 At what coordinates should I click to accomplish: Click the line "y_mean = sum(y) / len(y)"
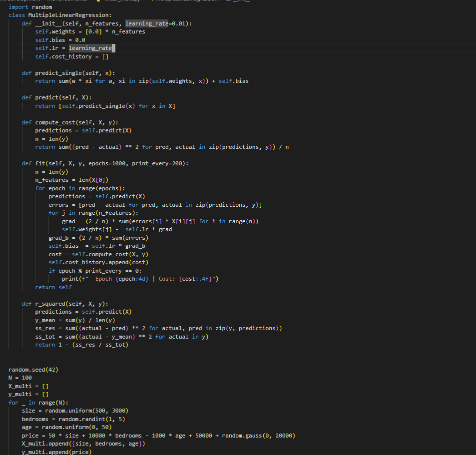tap(75, 320)
